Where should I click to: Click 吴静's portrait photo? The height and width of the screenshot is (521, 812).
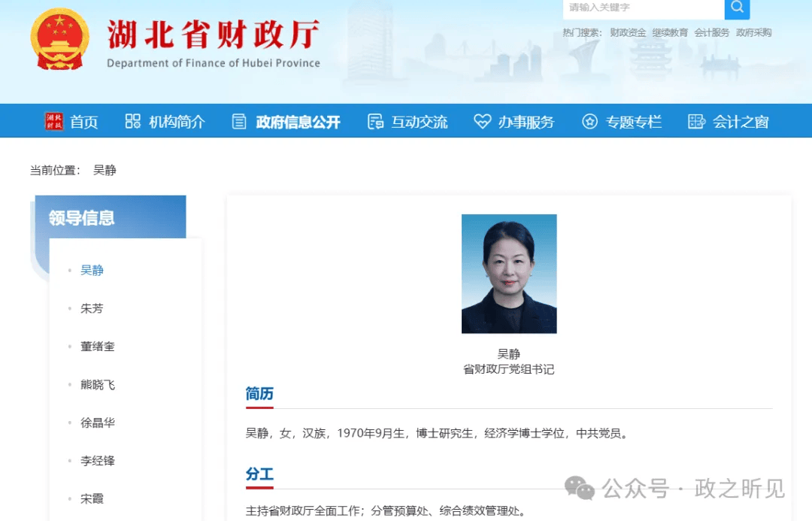tap(509, 274)
